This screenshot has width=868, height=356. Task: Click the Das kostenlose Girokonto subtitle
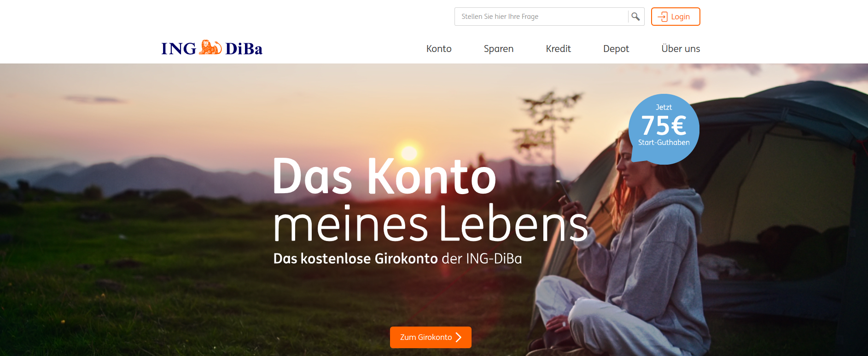tap(397, 258)
